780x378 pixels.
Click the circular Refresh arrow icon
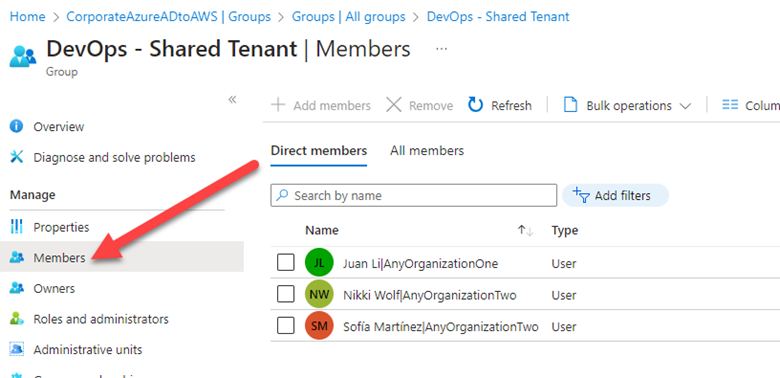476,105
